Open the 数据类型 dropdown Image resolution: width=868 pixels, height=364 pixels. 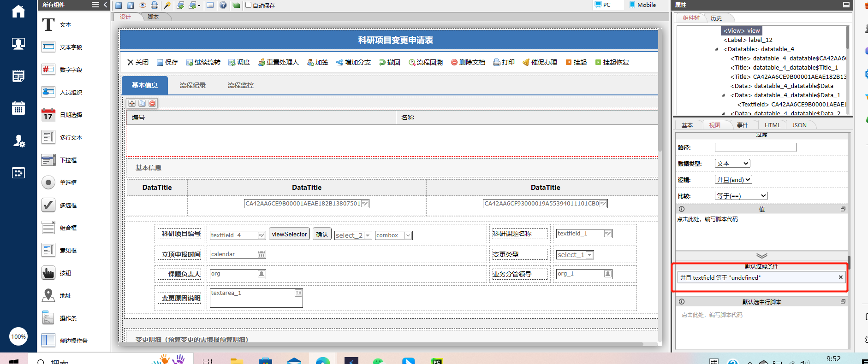732,164
